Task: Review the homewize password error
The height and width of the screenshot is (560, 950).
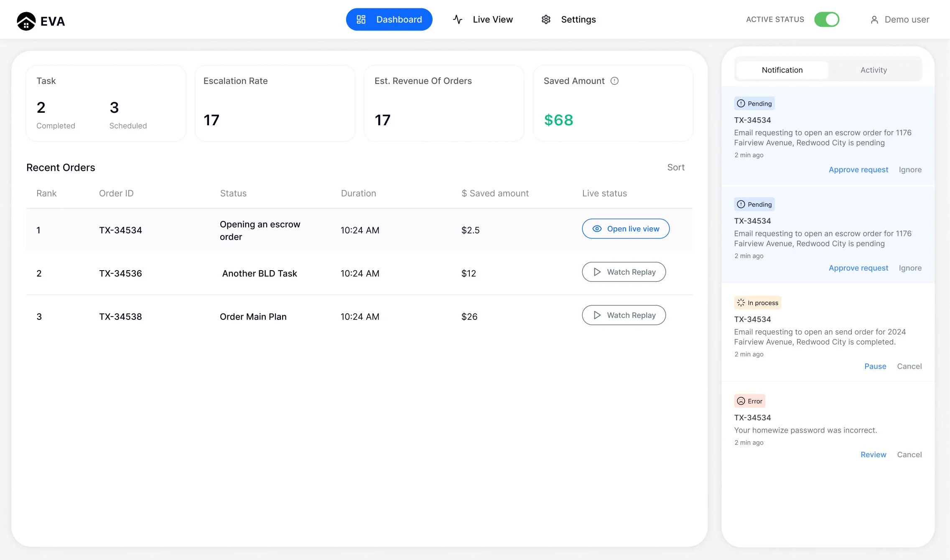Action: tap(873, 454)
